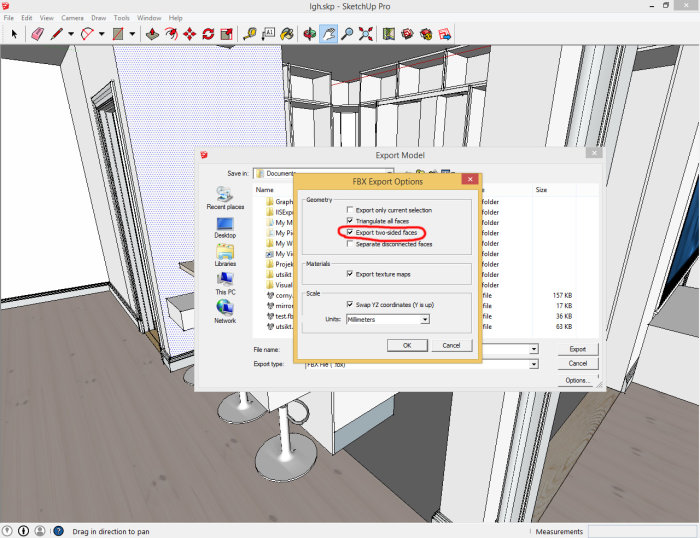Go to This PC shortcut

(x=225, y=284)
